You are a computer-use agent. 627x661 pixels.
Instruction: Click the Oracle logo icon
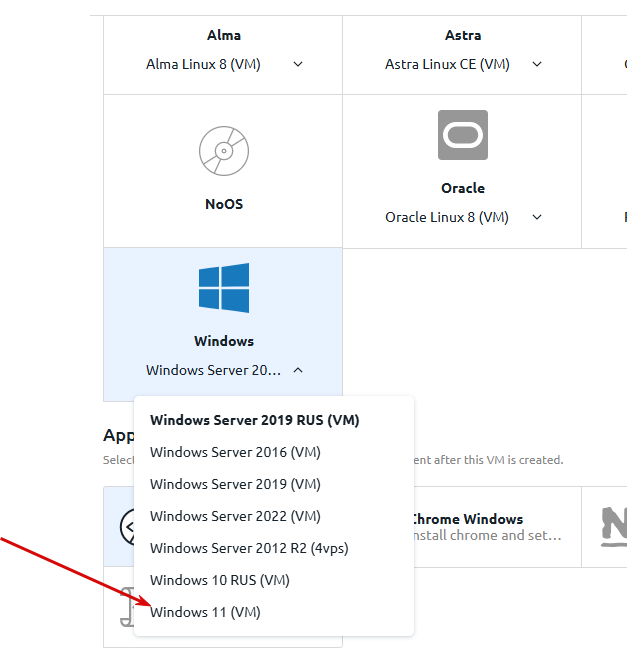click(x=463, y=135)
